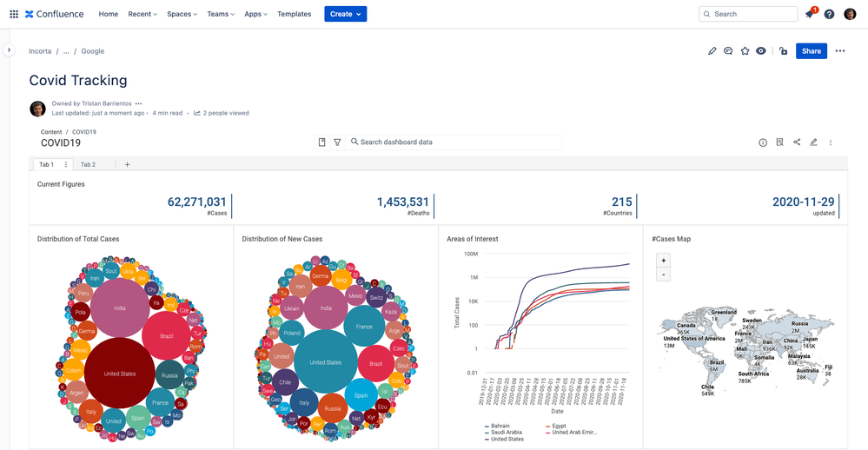Click the COVID19 dashboard title
The height and width of the screenshot is (450, 868).
[x=60, y=142]
